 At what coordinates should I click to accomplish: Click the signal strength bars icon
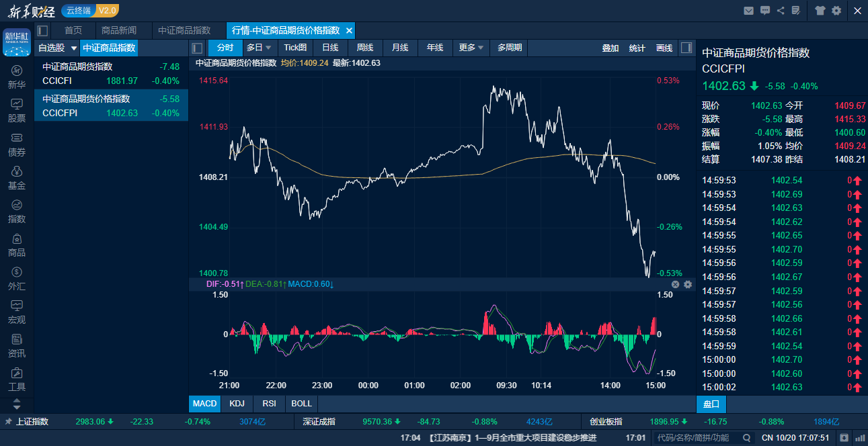(859, 438)
